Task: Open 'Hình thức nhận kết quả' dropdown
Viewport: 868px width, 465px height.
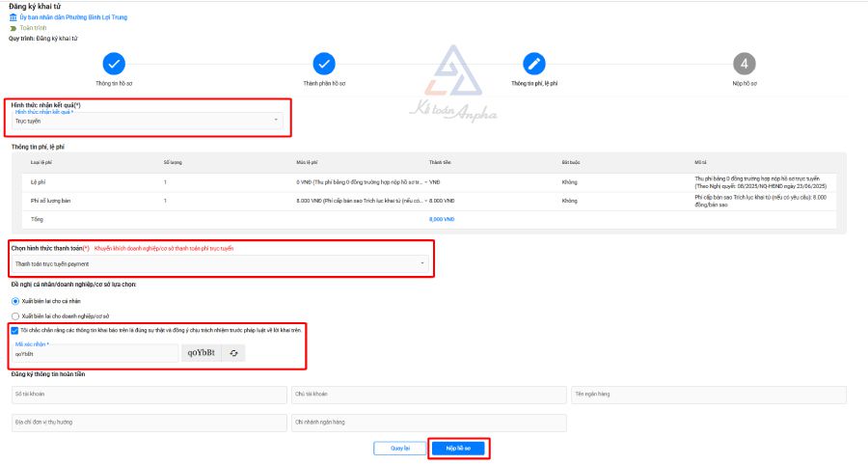Action: point(147,121)
